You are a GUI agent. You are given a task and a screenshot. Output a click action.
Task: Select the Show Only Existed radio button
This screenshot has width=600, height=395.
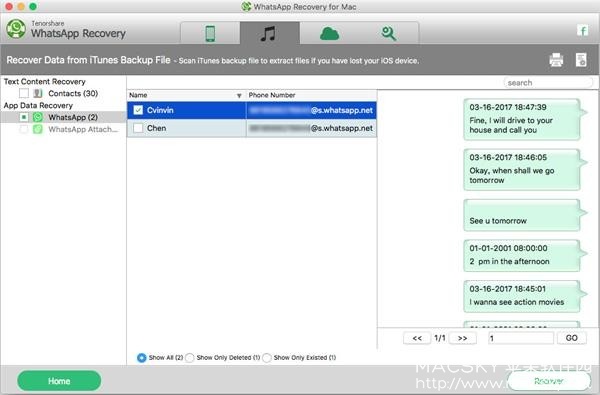(267, 358)
